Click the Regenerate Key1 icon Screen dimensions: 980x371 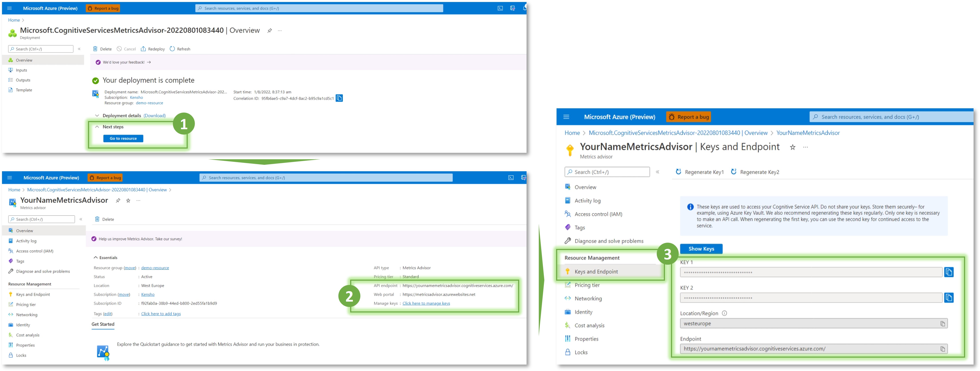tap(678, 172)
